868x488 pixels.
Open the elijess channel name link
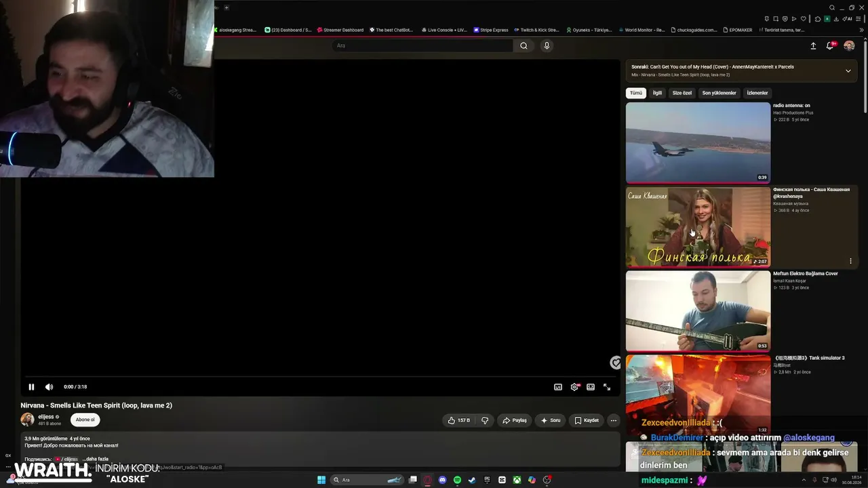coord(46,417)
